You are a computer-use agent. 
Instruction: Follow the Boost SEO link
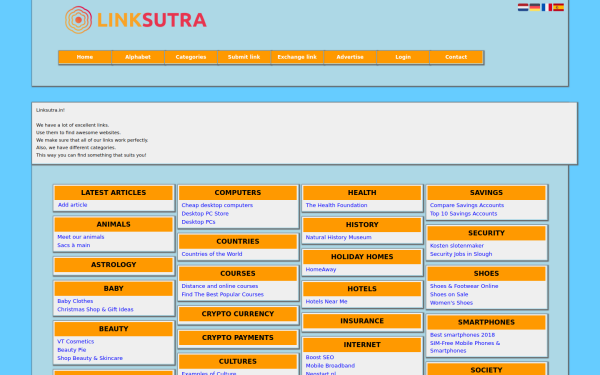pos(320,357)
